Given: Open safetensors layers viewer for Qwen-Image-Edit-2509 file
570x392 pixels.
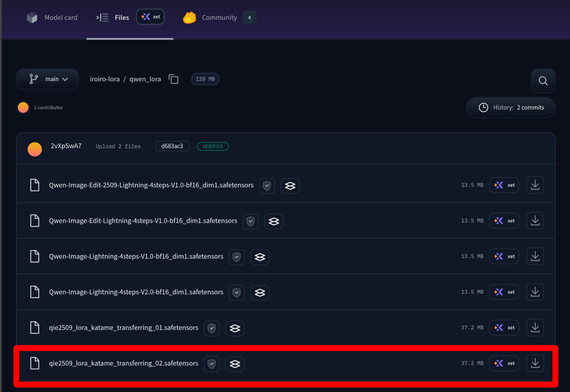Looking at the screenshot, I should click(290, 186).
